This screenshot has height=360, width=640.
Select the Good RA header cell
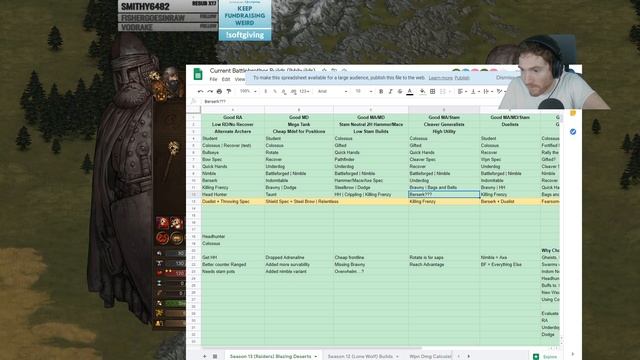[x=233, y=117]
